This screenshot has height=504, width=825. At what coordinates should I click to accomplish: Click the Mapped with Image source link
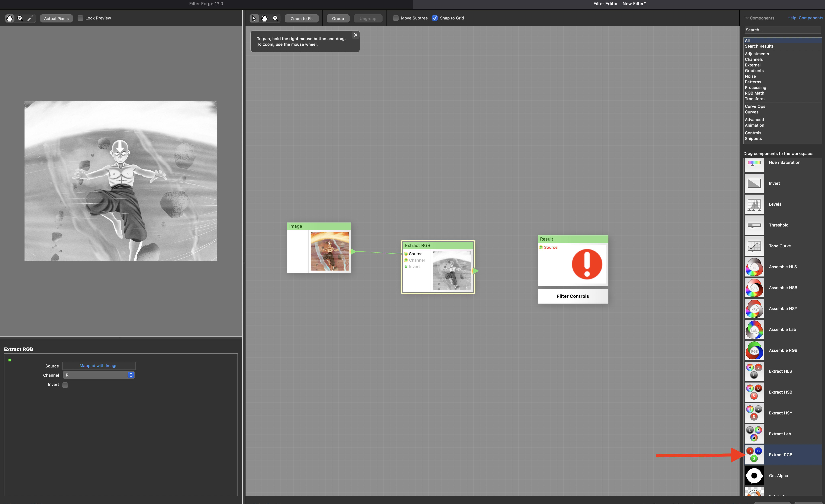coord(98,366)
